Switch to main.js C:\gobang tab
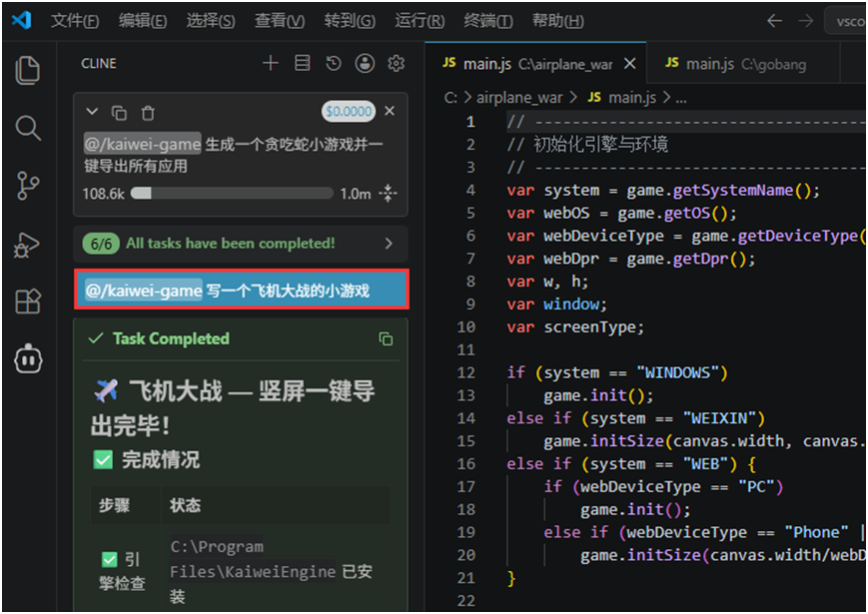The image size is (868, 614). point(743,64)
